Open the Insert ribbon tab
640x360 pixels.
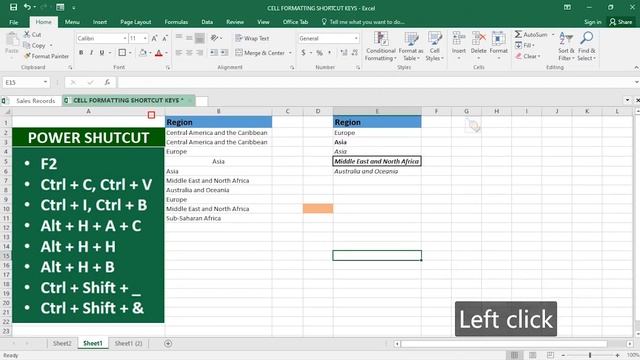pos(100,22)
